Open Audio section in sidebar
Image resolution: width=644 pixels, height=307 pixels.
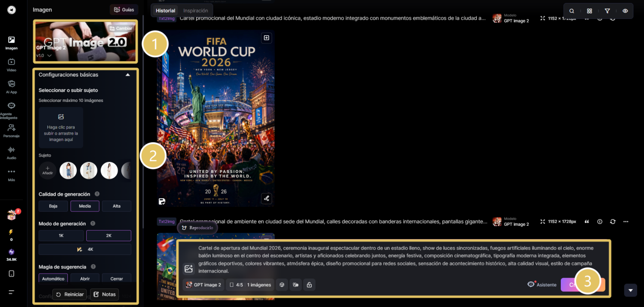tap(12, 153)
